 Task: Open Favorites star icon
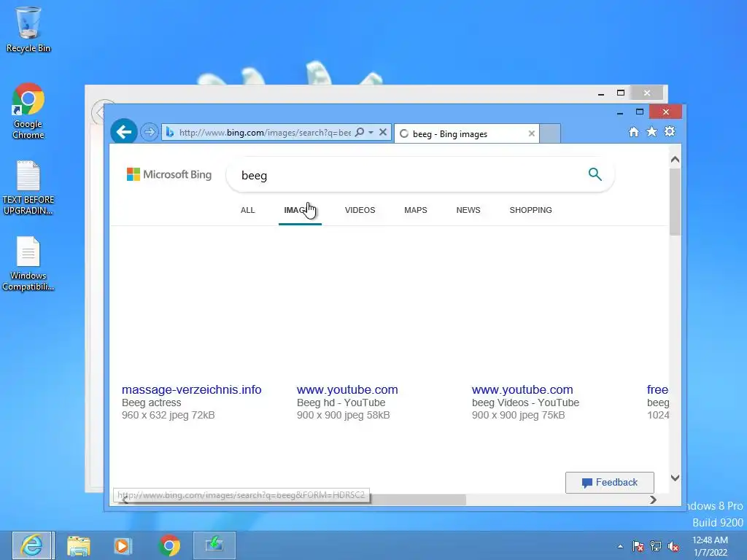pos(651,131)
